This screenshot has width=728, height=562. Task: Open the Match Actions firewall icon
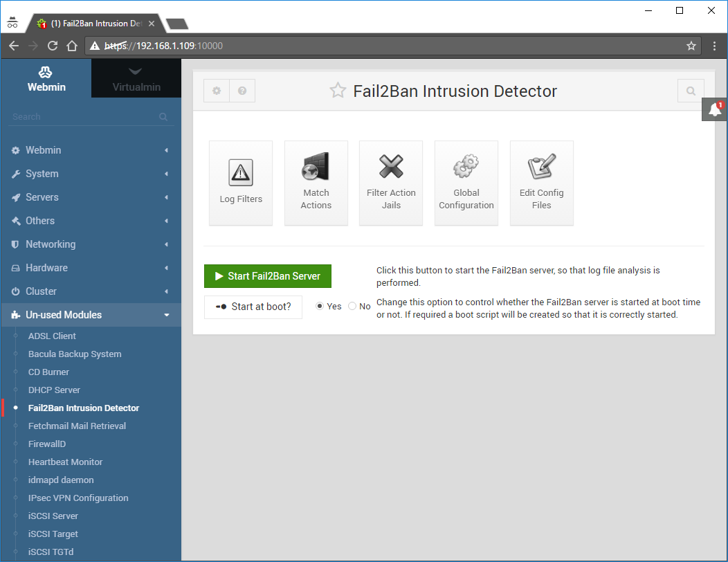click(316, 183)
